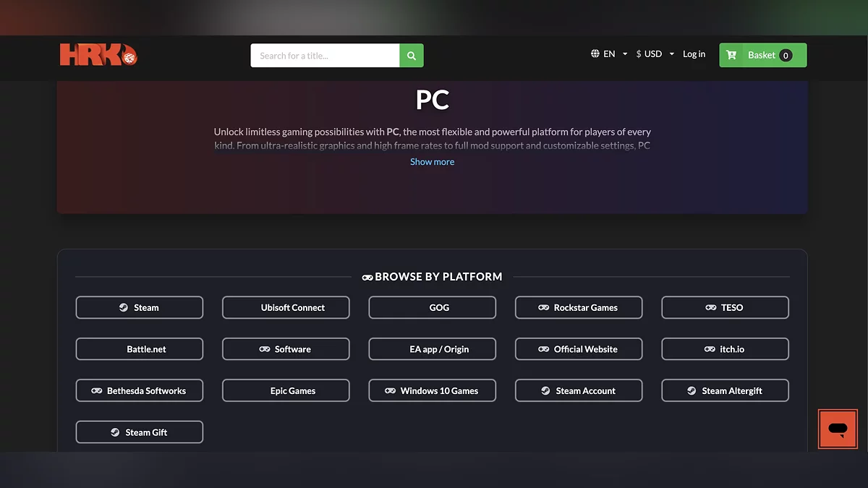Click the globe language icon
The image size is (868, 488).
[595, 54]
